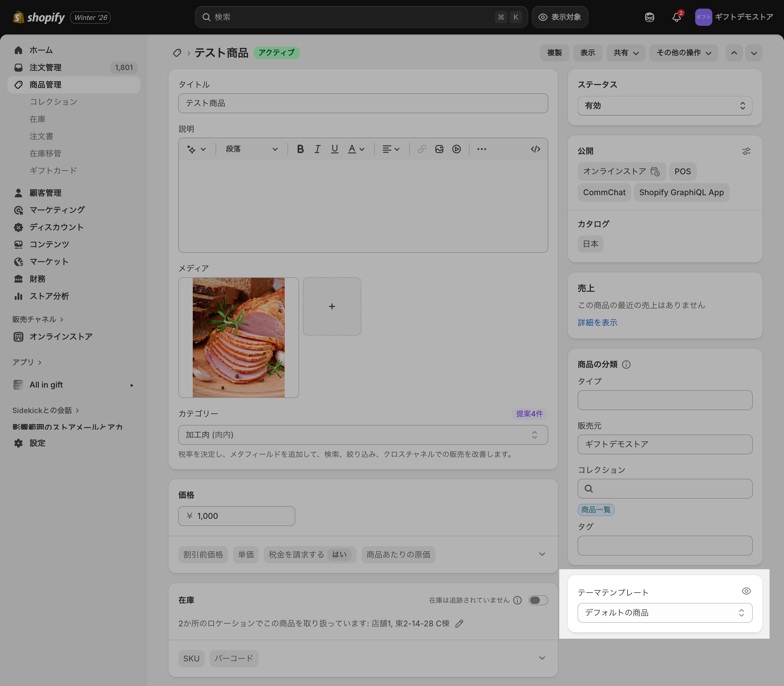Click the 複製 duplicate button
Screen dimensions: 784x686
(x=554, y=53)
